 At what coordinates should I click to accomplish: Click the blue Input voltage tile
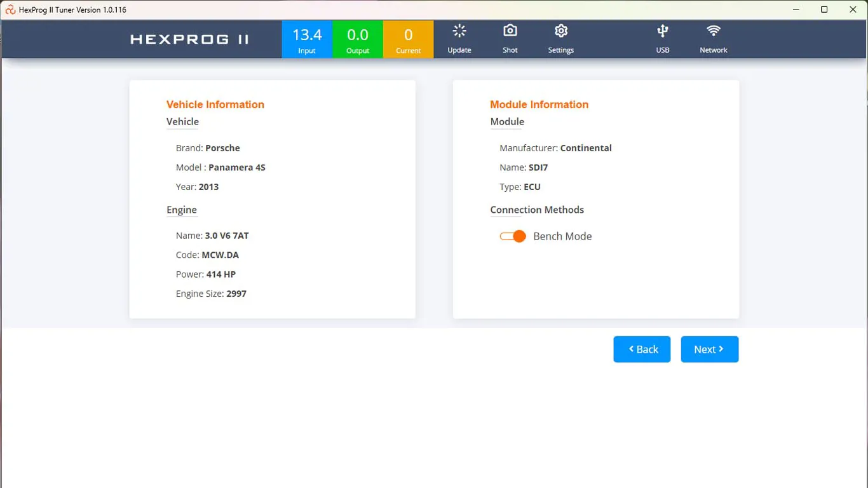click(307, 39)
